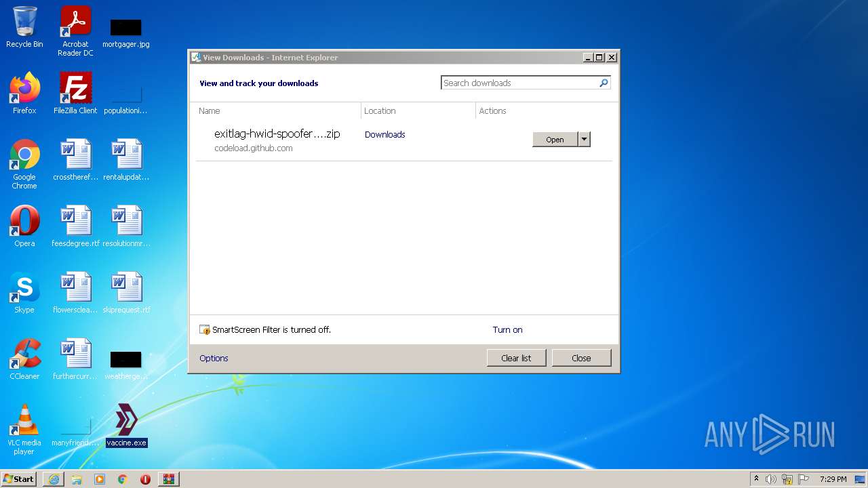Screen dimensions: 868x488
Task: Select the vaccine.exe desktop file
Action: (126, 426)
